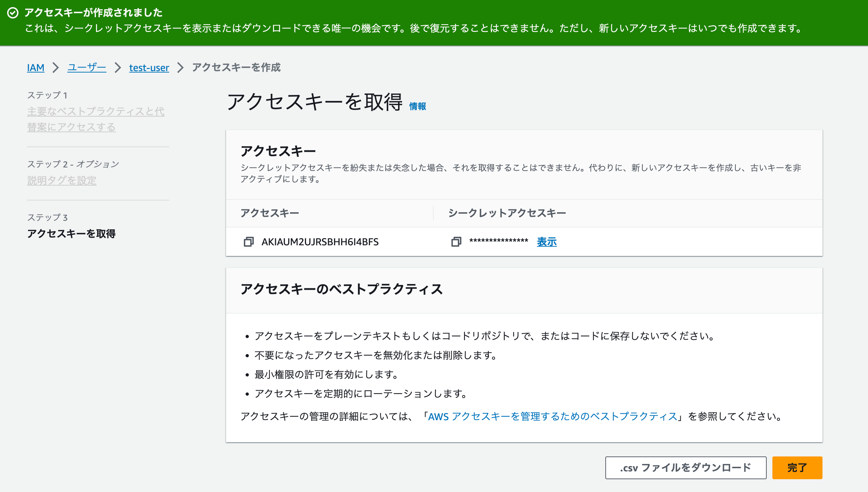Open the IAM breadcrumb link
Viewport: 868px width, 492px height.
pyautogui.click(x=36, y=68)
